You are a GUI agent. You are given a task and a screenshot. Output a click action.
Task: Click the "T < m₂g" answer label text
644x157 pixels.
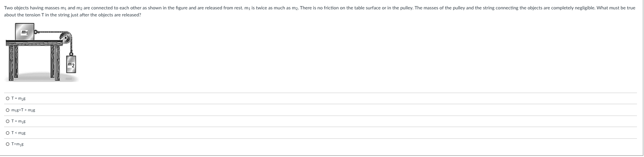coord(18,133)
